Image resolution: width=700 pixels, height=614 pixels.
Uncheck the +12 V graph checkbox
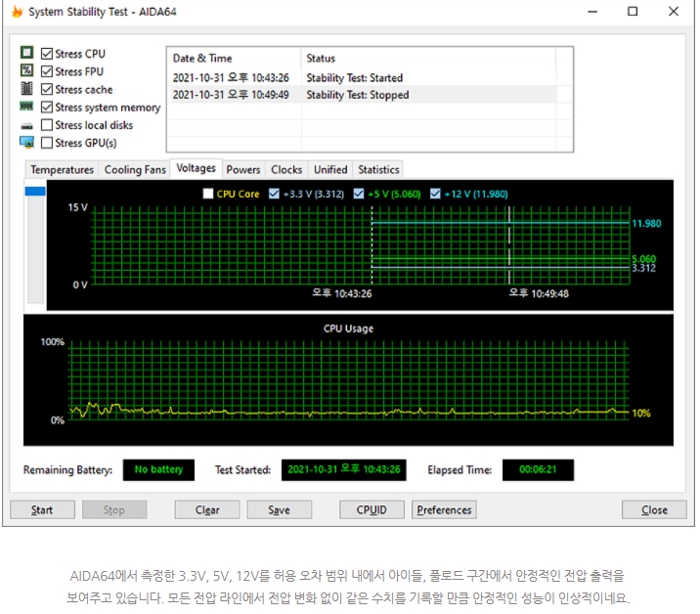point(435,194)
